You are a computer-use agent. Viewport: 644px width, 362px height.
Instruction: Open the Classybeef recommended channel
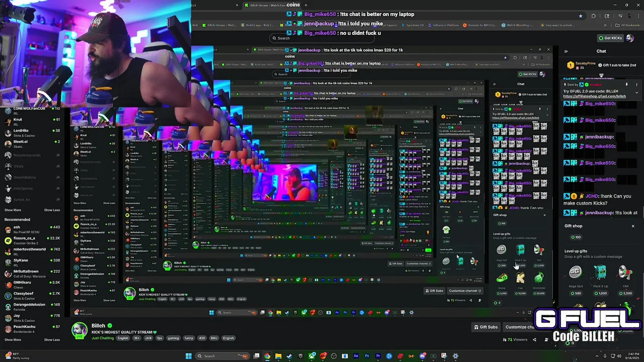pyautogui.click(x=32, y=295)
